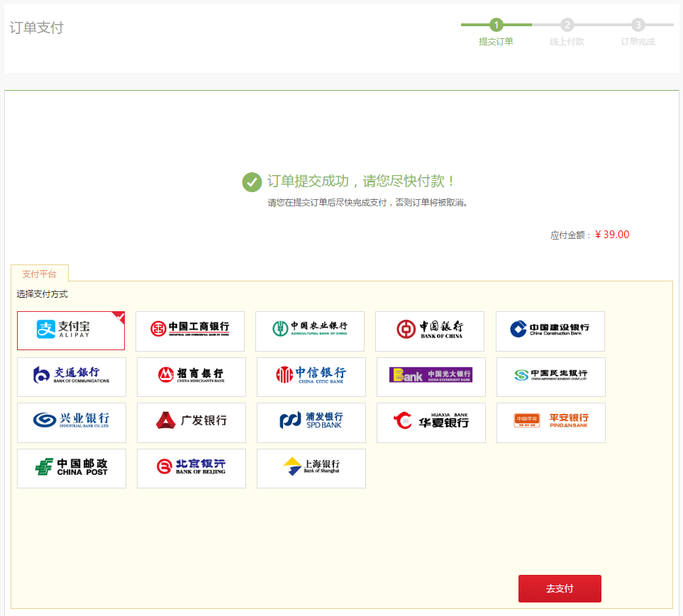Select Alipay (支付宝) as payment method

pos(71,330)
